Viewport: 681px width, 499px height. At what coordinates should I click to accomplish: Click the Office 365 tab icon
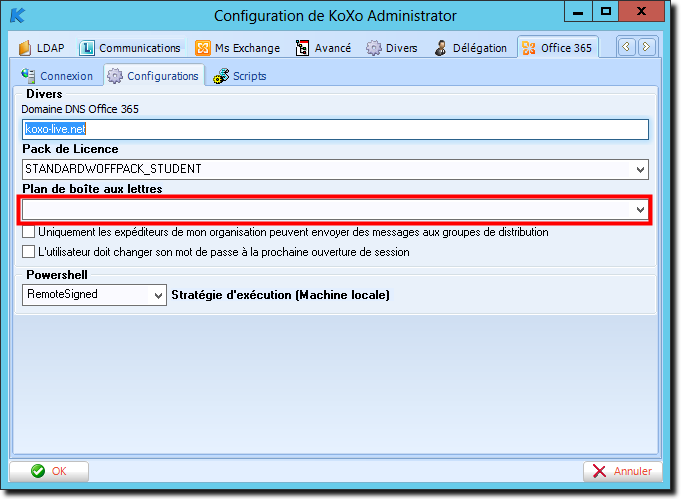(529, 48)
